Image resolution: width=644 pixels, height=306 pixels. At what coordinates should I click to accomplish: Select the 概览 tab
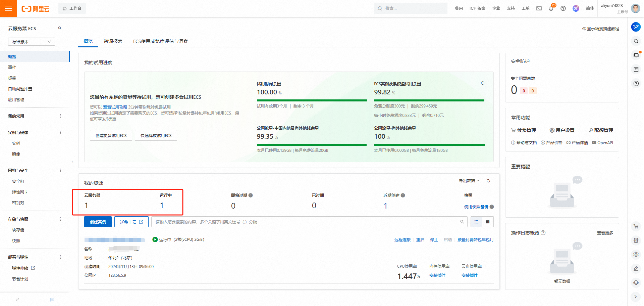pyautogui.click(x=88, y=41)
